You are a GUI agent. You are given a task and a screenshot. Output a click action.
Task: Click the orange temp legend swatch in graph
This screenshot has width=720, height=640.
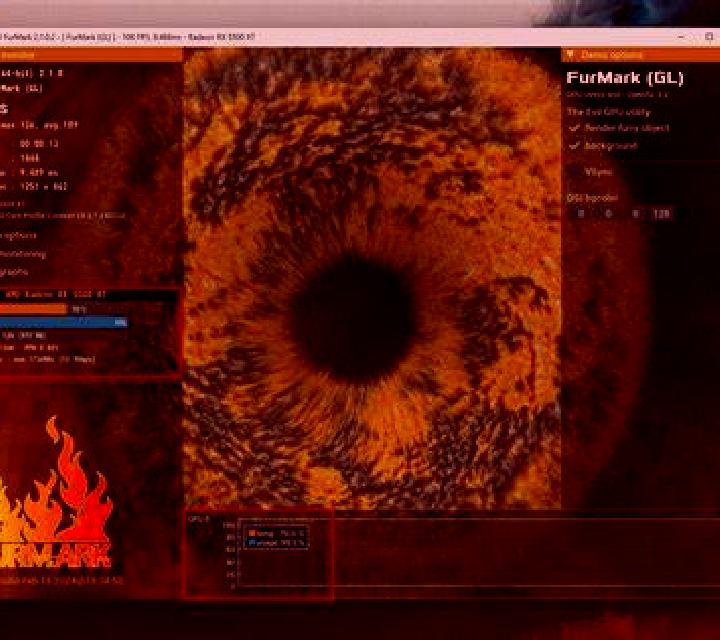pyautogui.click(x=252, y=533)
